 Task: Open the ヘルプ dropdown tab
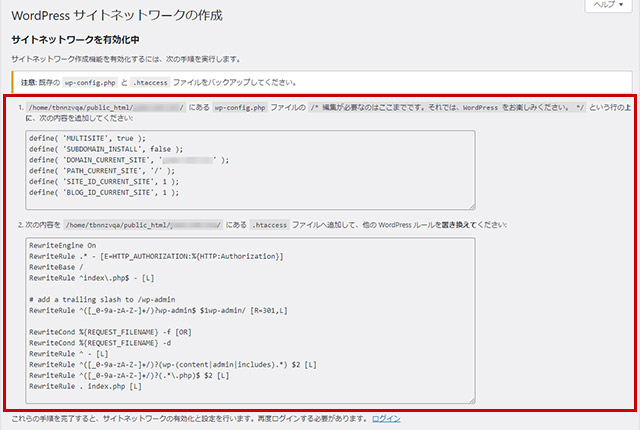tap(608, 5)
